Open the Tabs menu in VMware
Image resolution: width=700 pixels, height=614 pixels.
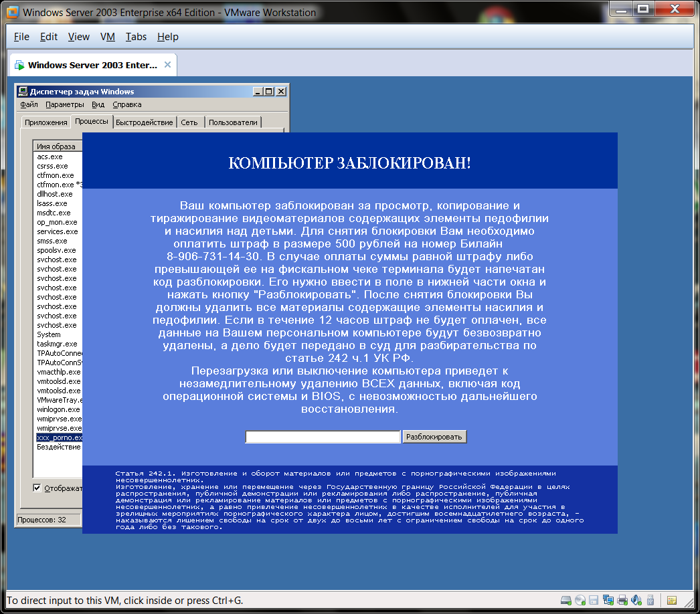(136, 37)
